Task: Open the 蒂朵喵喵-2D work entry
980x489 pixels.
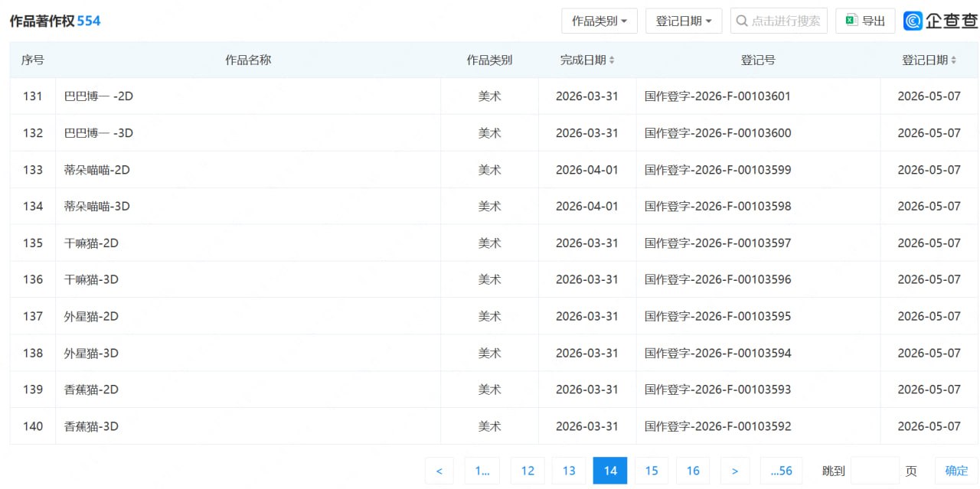Action: click(97, 170)
